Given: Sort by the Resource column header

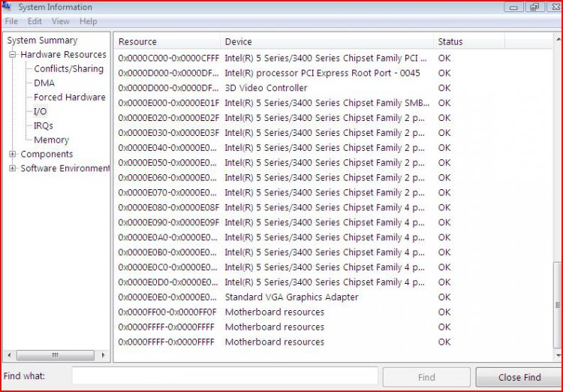Looking at the screenshot, I should coord(167,42).
